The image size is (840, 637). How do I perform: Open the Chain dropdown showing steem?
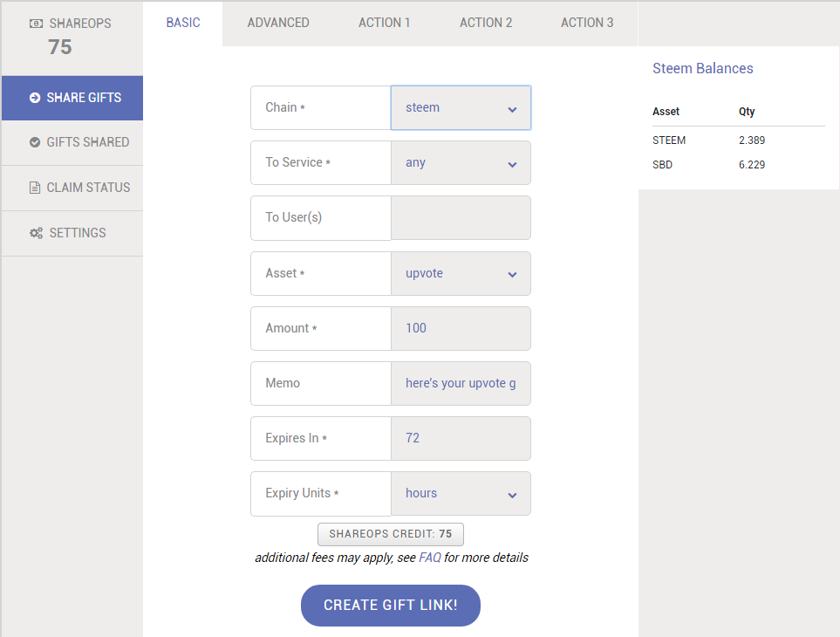click(x=461, y=107)
